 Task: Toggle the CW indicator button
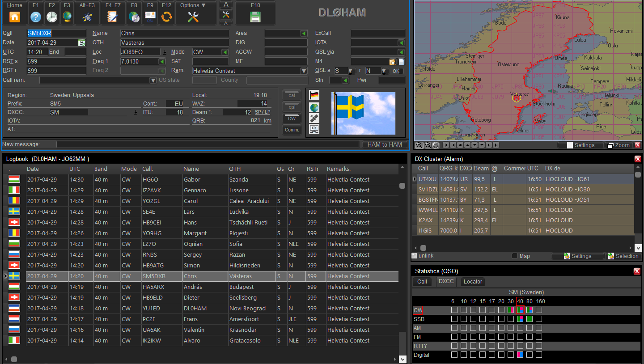pos(292,119)
